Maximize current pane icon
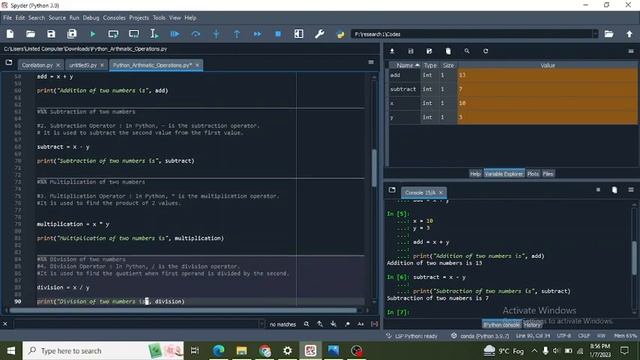640x360 pixels. point(299,34)
